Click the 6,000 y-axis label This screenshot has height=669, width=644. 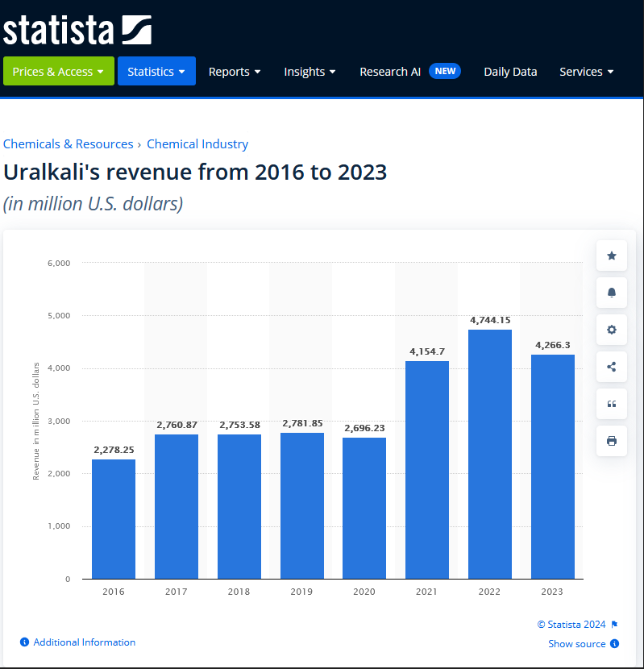click(59, 264)
